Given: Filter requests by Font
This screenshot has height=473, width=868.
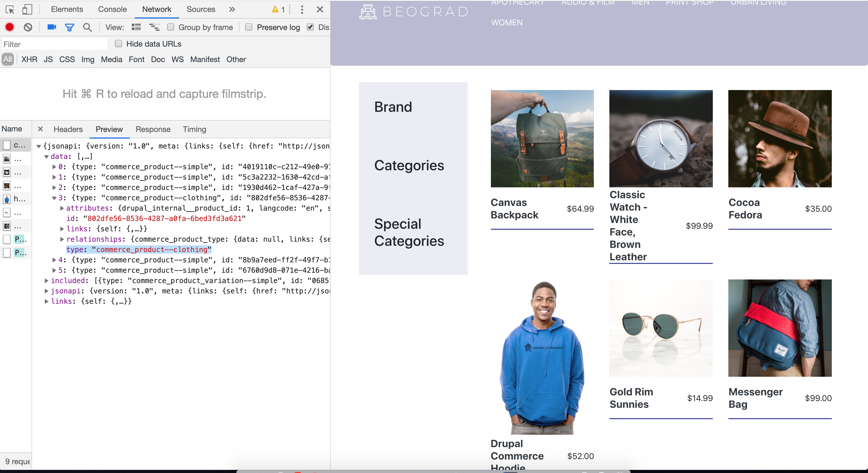Looking at the screenshot, I should (x=137, y=59).
